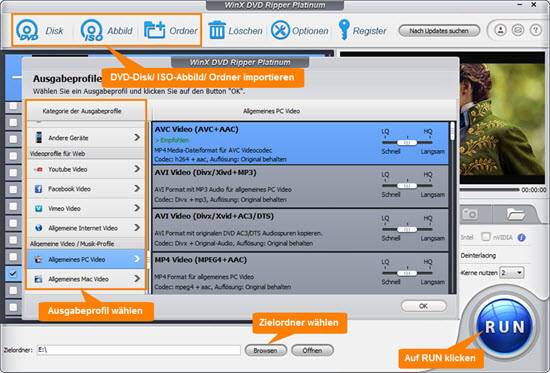Click the mail envelope icon
The width and height of the screenshot is (550, 373).
[518, 30]
